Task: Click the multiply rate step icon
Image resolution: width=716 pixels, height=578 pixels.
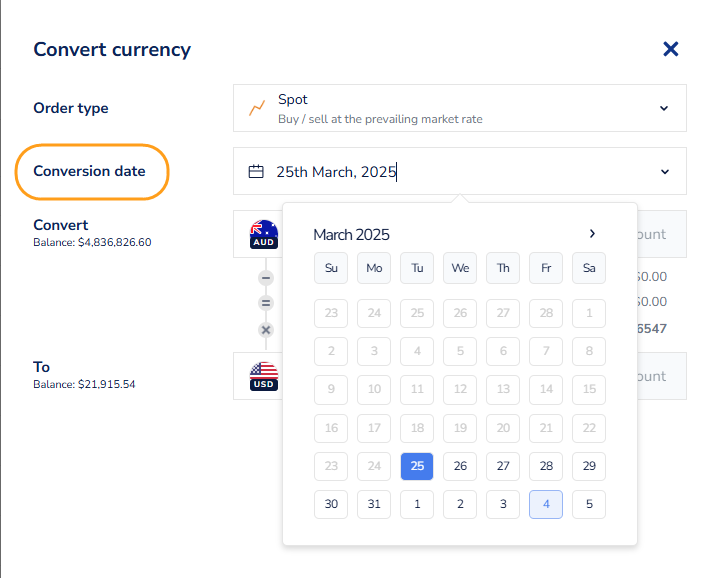Action: click(266, 329)
